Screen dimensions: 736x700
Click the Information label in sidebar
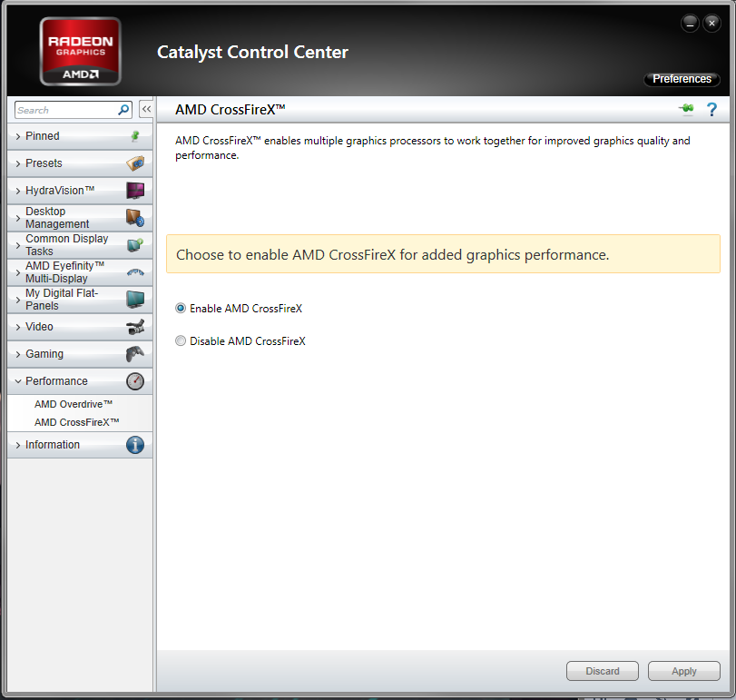[x=53, y=445]
